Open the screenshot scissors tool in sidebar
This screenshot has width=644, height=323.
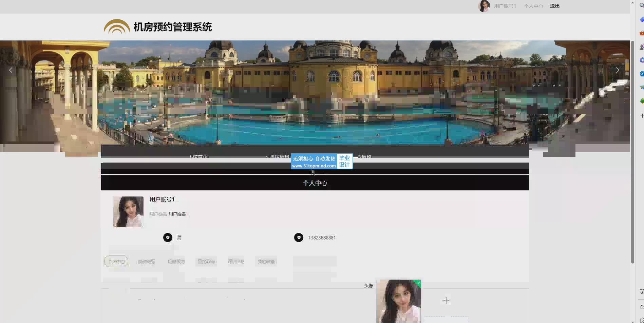[x=641, y=291]
